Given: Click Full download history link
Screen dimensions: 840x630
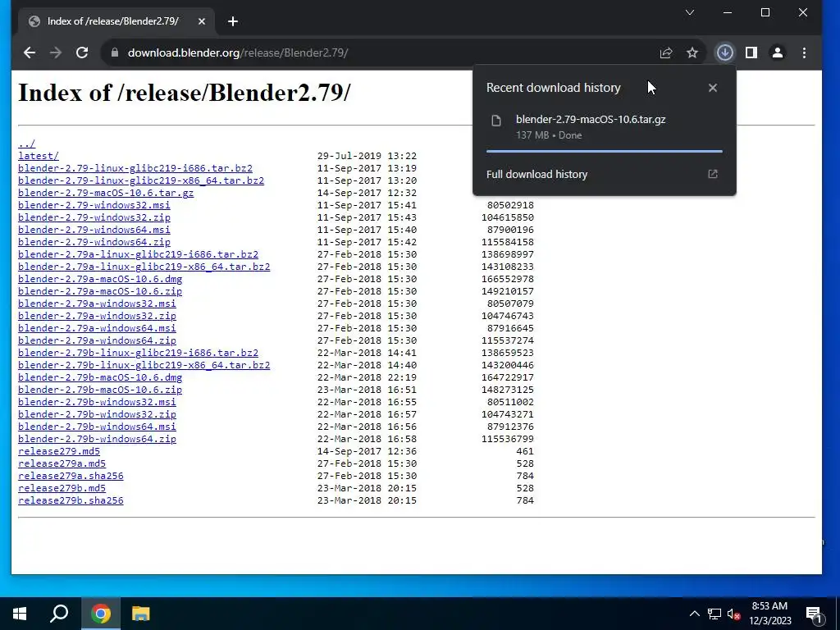Looking at the screenshot, I should 536,174.
